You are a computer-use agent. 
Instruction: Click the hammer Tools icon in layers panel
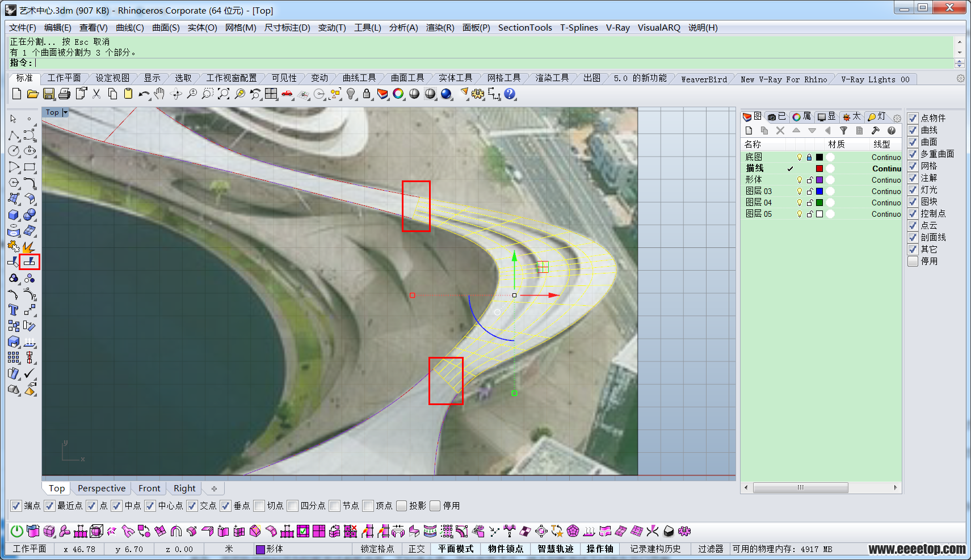[x=876, y=130]
